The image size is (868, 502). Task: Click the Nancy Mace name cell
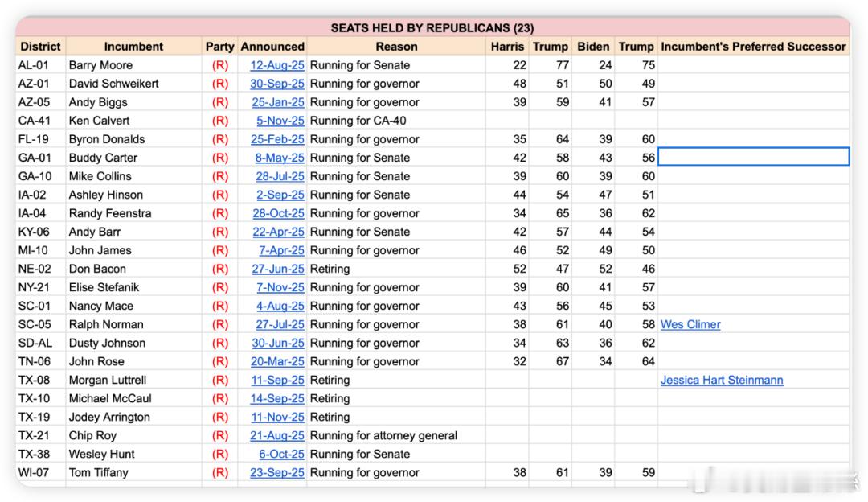pos(133,306)
